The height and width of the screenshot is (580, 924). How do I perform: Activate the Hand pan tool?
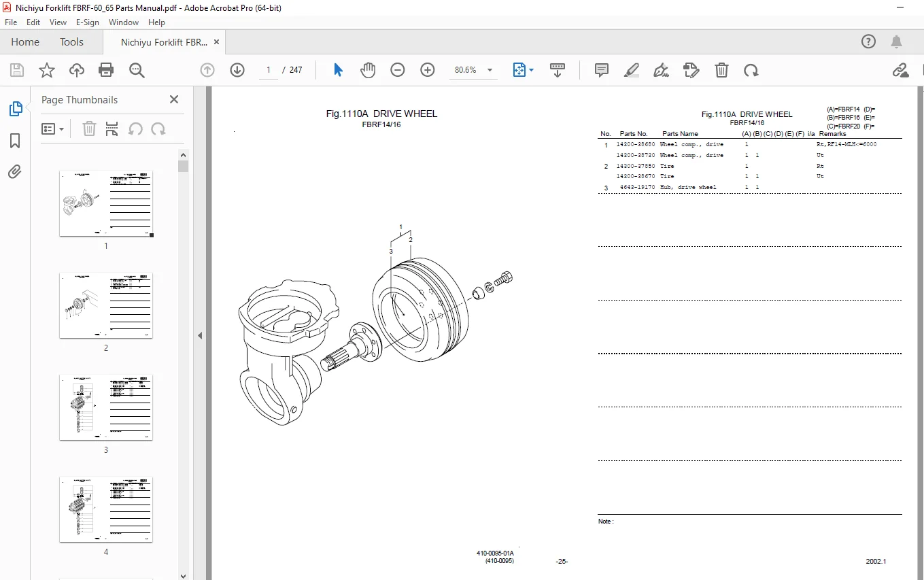[x=368, y=70]
